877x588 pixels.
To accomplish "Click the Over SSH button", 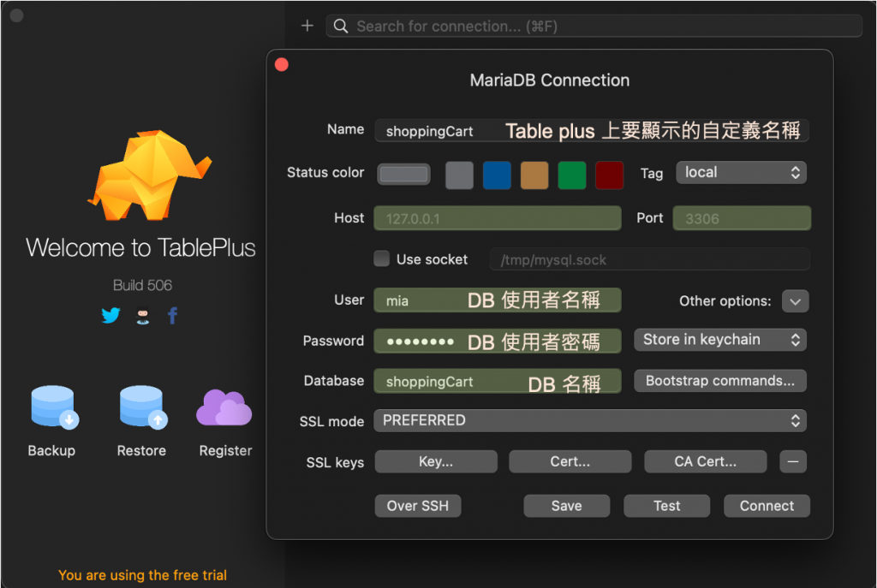I will pos(418,506).
